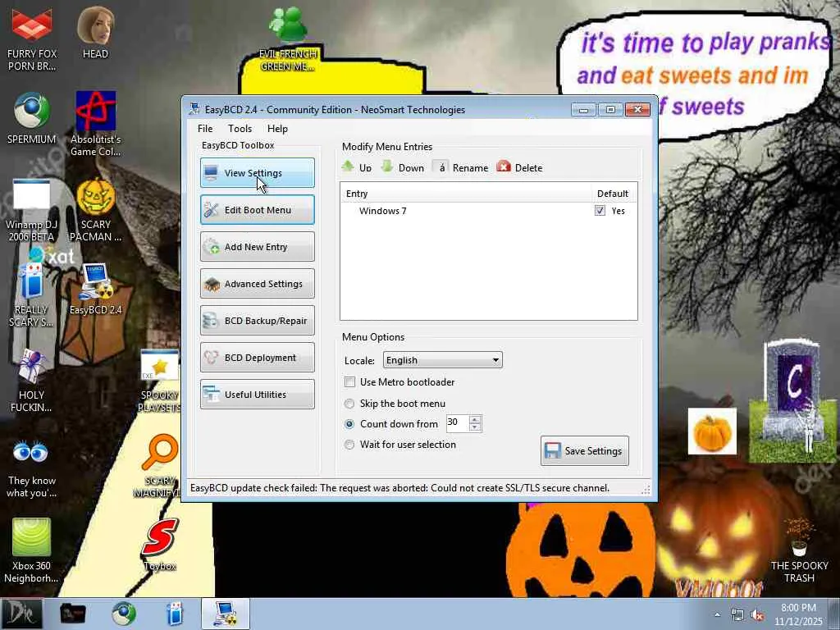This screenshot has height=630, width=840.
Task: Open the Start button labeled Die
Action: [x=21, y=614]
